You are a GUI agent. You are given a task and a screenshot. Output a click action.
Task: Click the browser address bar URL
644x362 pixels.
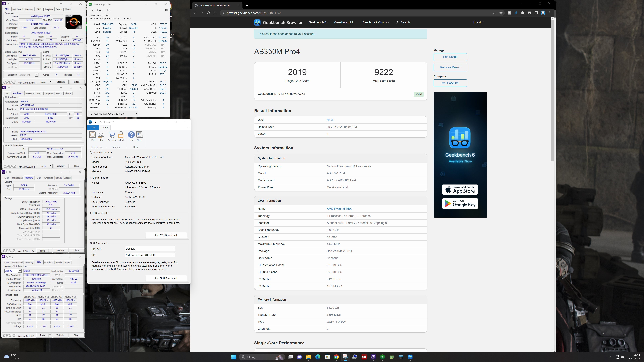click(254, 13)
